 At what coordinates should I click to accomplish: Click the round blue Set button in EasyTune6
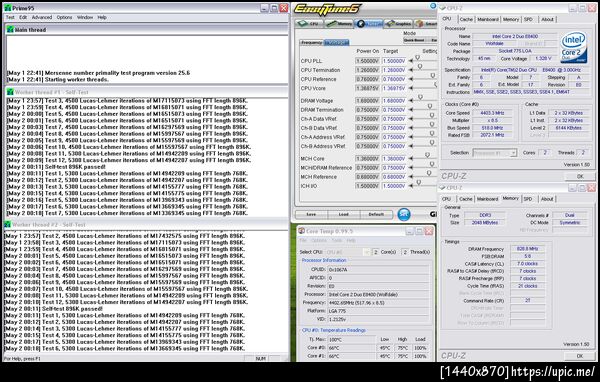click(x=404, y=214)
